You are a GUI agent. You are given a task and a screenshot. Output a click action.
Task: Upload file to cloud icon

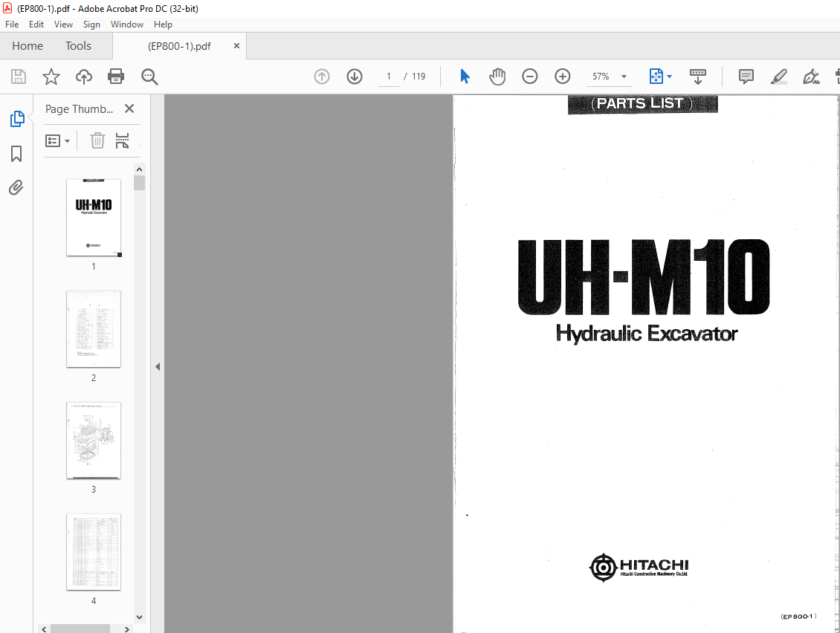(83, 77)
